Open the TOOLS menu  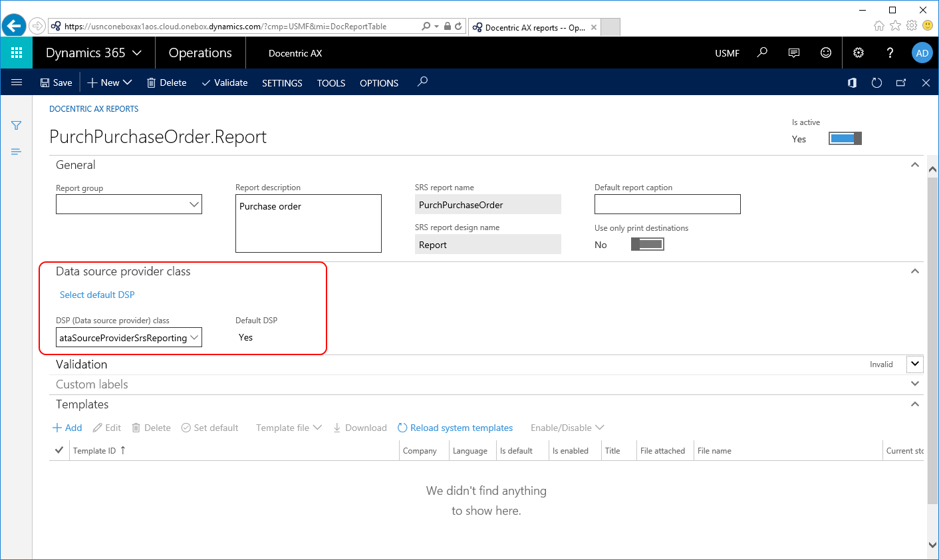click(331, 83)
